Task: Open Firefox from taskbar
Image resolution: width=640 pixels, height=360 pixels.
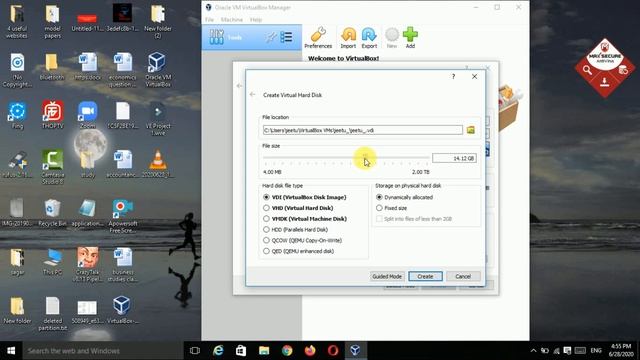Action: (310, 350)
